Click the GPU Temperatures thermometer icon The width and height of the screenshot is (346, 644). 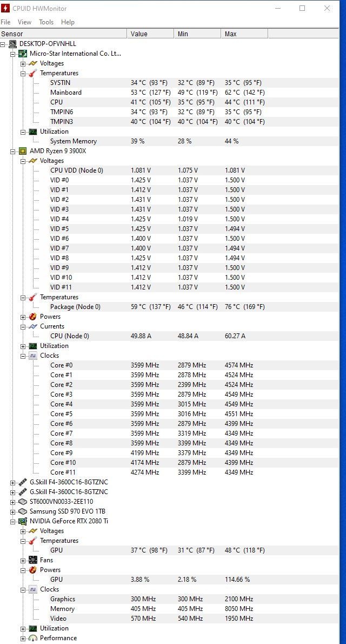click(33, 541)
